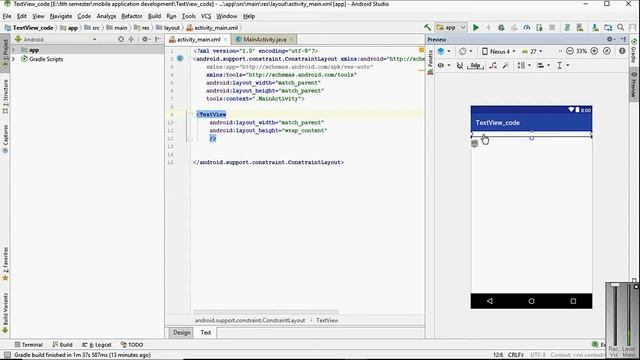Open SDK Manager download icon
640x360 pixels.
point(595,28)
